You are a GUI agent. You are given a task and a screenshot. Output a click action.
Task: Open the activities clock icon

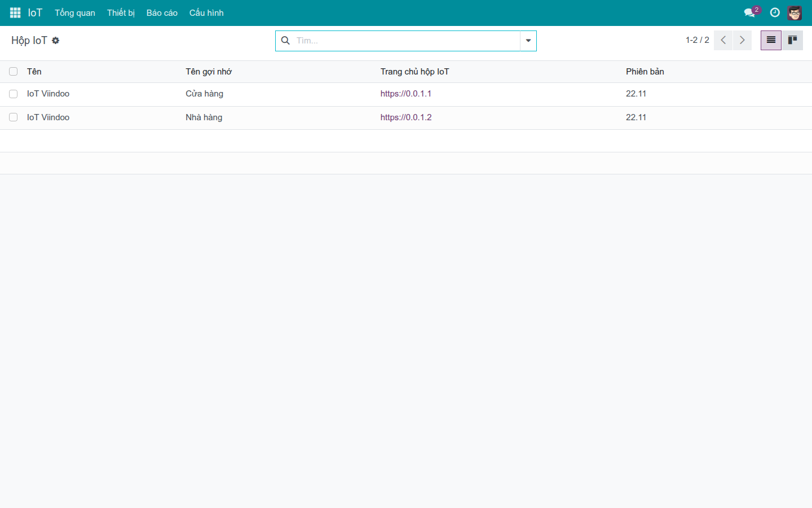pos(775,12)
